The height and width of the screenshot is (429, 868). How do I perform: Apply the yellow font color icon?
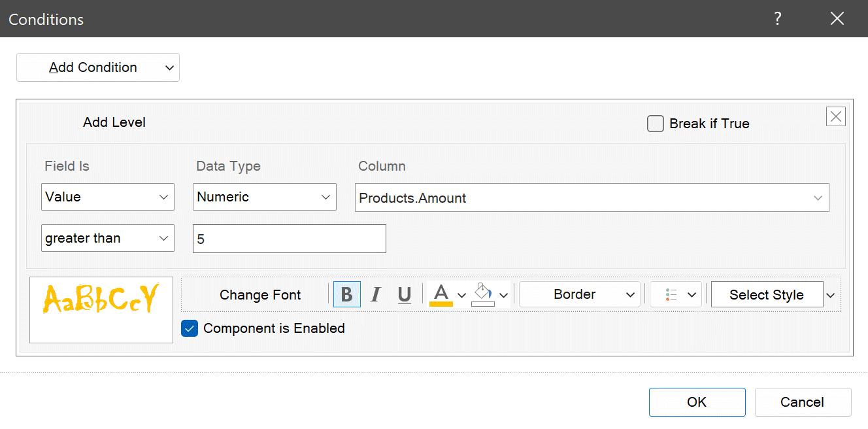click(x=441, y=294)
